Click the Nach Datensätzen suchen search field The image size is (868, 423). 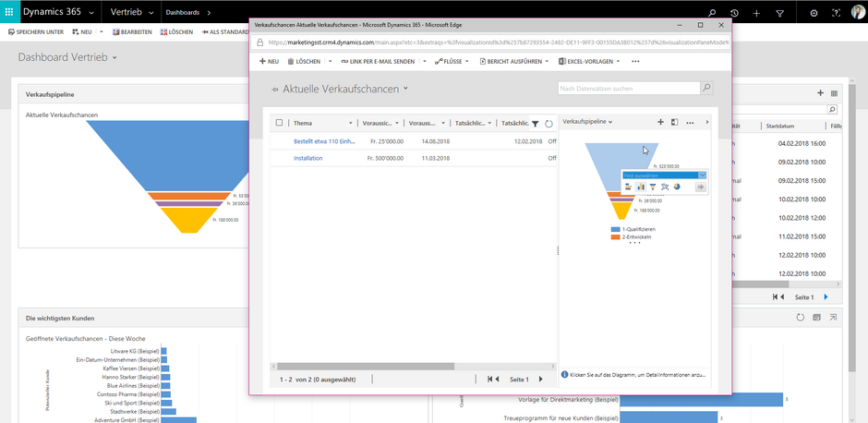click(630, 88)
